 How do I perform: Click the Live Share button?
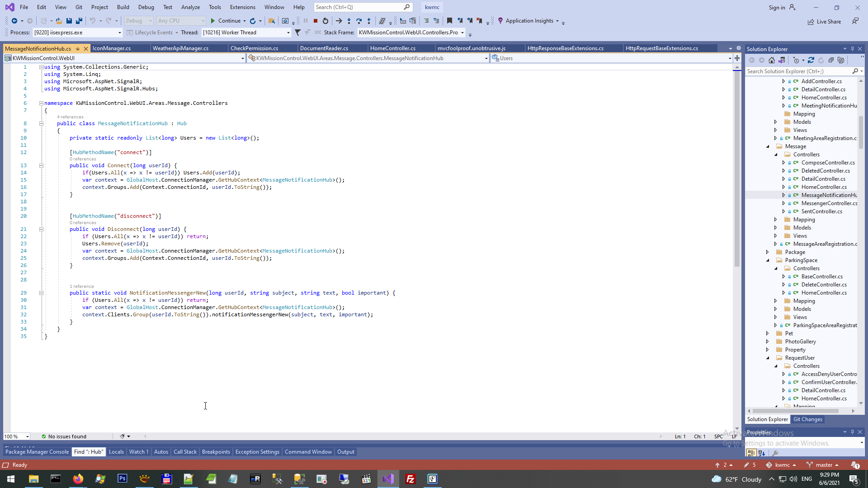click(x=825, y=22)
